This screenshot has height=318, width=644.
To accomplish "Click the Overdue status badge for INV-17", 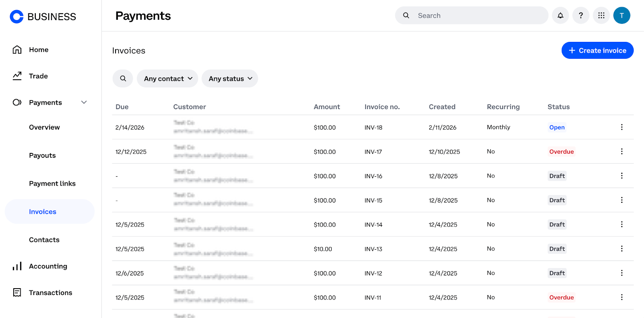I will click(561, 152).
